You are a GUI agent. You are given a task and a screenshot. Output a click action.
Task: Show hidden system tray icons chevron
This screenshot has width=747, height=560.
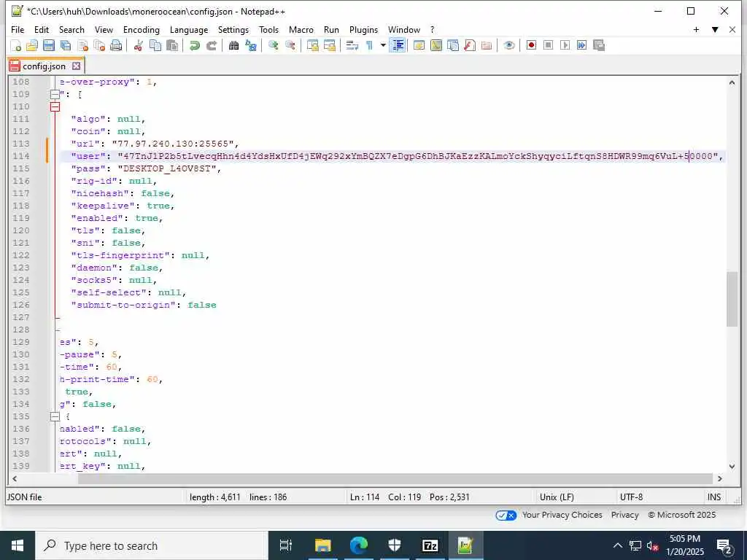[x=617, y=545]
